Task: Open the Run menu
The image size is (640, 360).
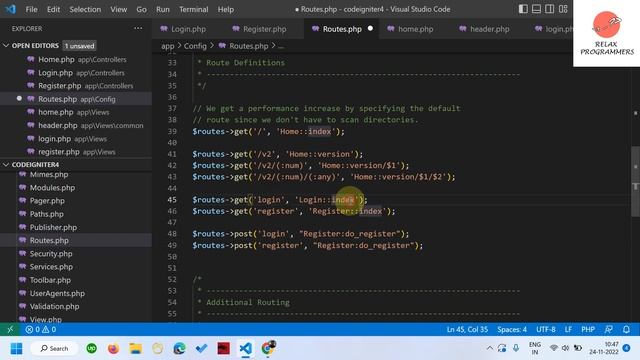Action: coord(162,9)
